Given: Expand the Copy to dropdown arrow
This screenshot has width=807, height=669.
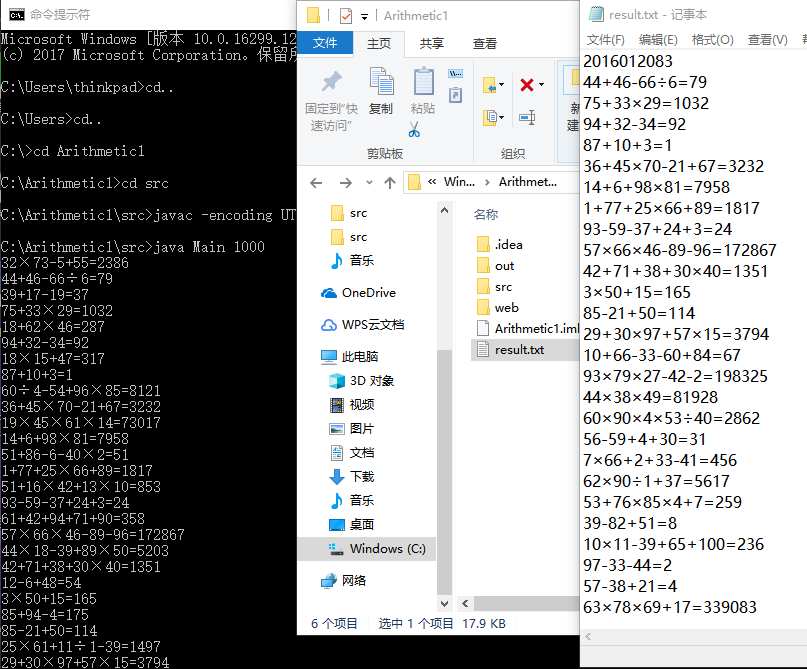Looking at the screenshot, I should [x=502, y=118].
